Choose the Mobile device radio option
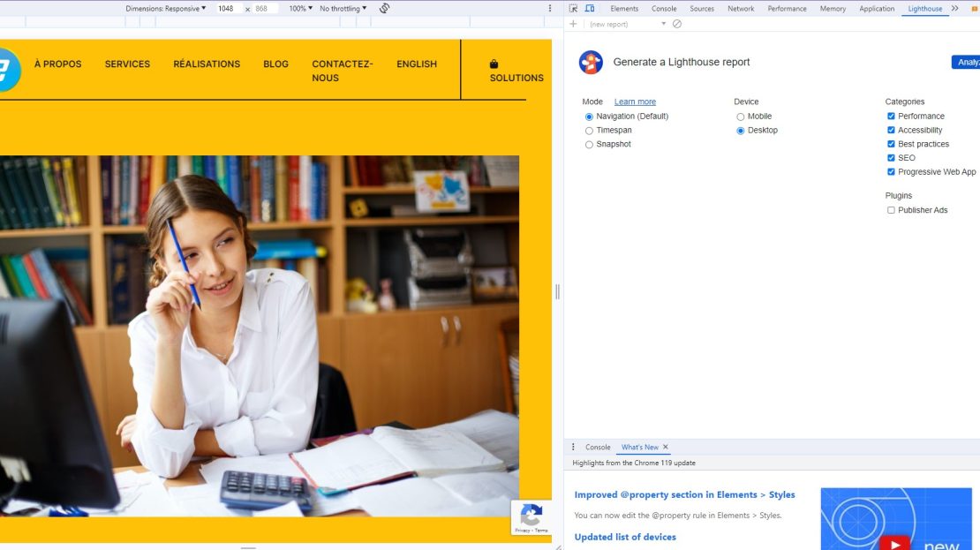The image size is (980, 550). coord(741,117)
